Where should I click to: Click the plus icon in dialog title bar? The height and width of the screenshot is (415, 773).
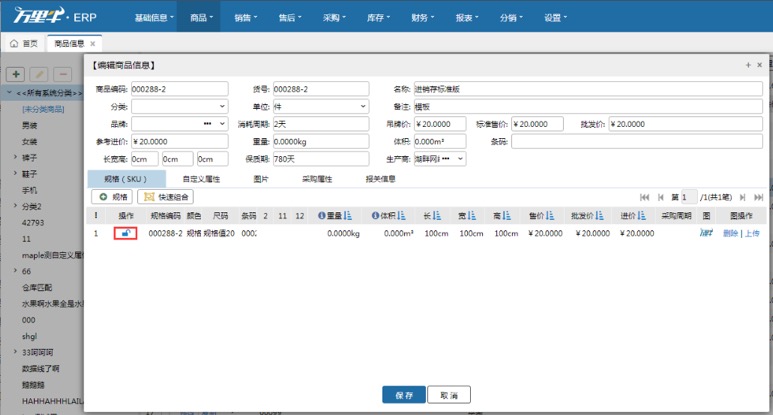pos(748,65)
